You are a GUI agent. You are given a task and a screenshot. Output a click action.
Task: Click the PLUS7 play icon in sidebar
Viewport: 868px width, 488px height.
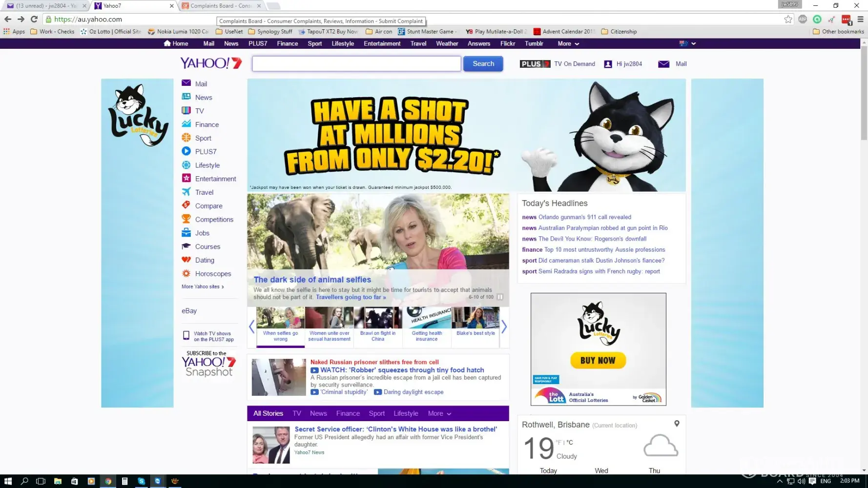click(186, 151)
